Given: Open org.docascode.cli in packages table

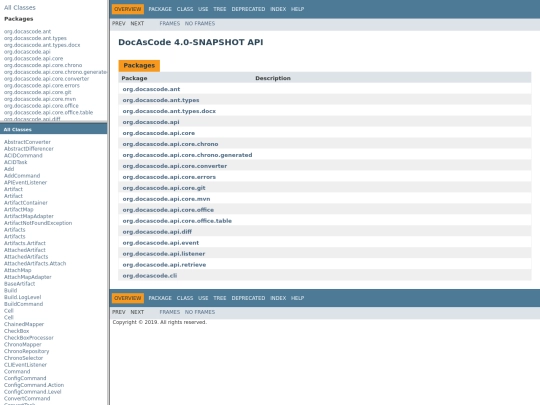Looking at the screenshot, I should (150, 276).
